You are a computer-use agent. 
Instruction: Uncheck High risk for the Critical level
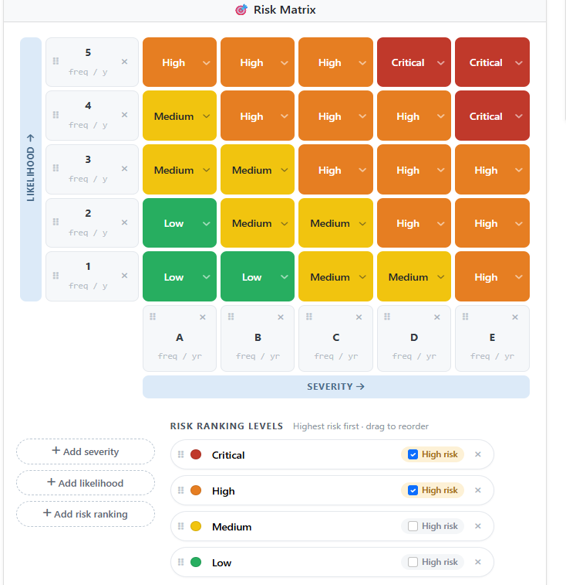pos(413,454)
